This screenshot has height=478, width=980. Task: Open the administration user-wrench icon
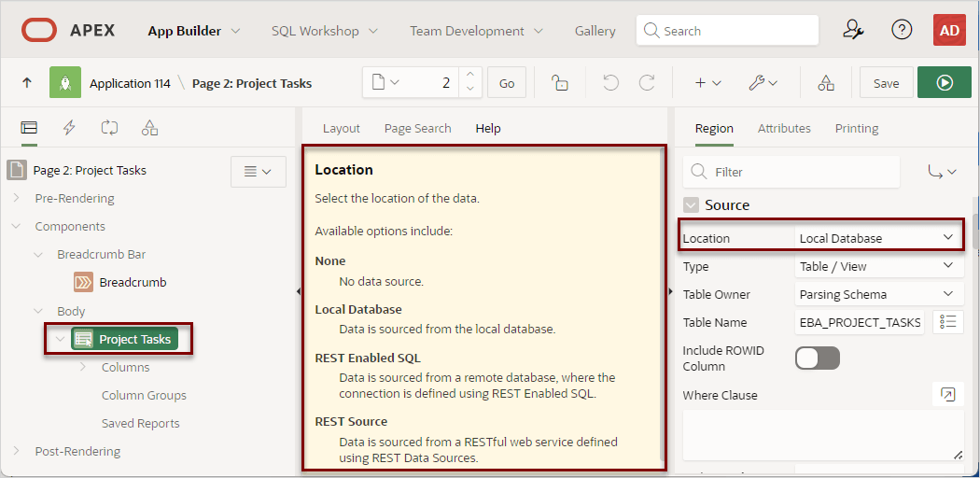point(853,30)
